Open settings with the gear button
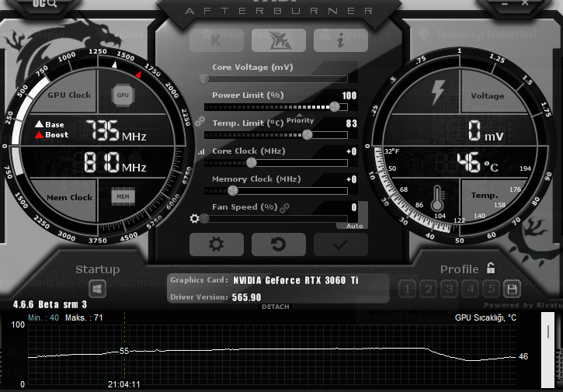 coord(217,245)
